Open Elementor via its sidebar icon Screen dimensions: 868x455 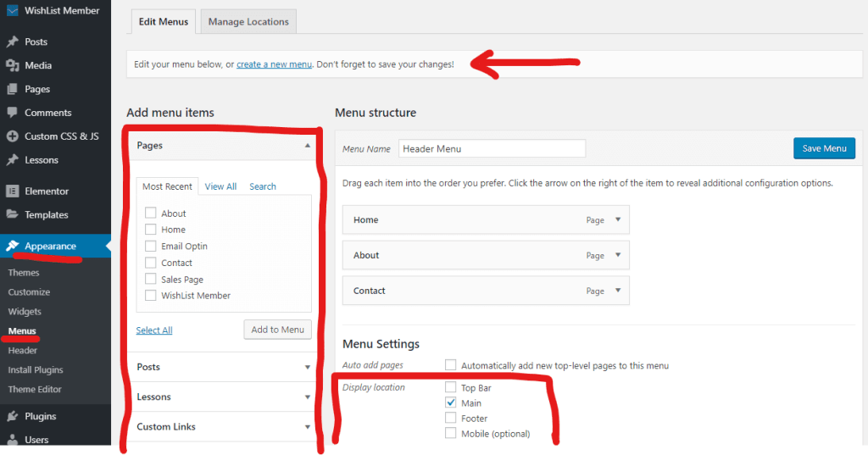(x=12, y=191)
